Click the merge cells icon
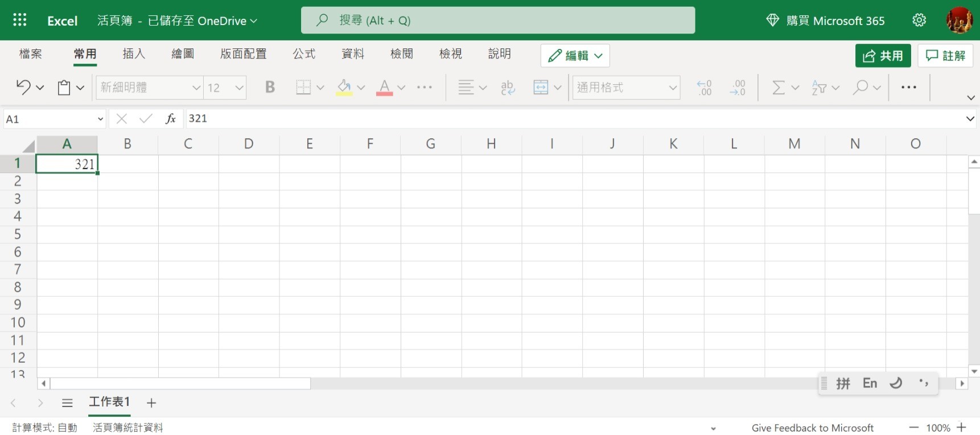The width and height of the screenshot is (980, 435). point(541,87)
